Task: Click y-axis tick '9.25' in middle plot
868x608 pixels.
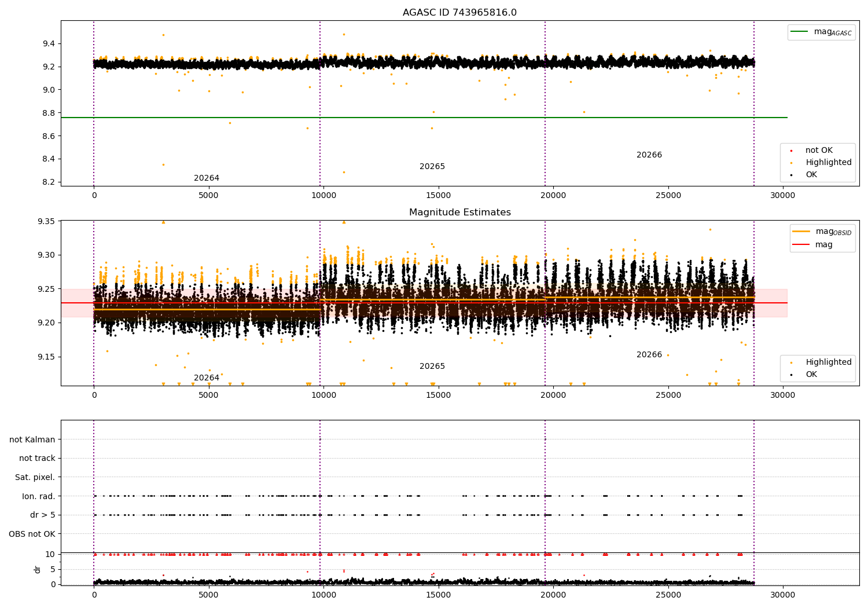Action: (x=46, y=290)
